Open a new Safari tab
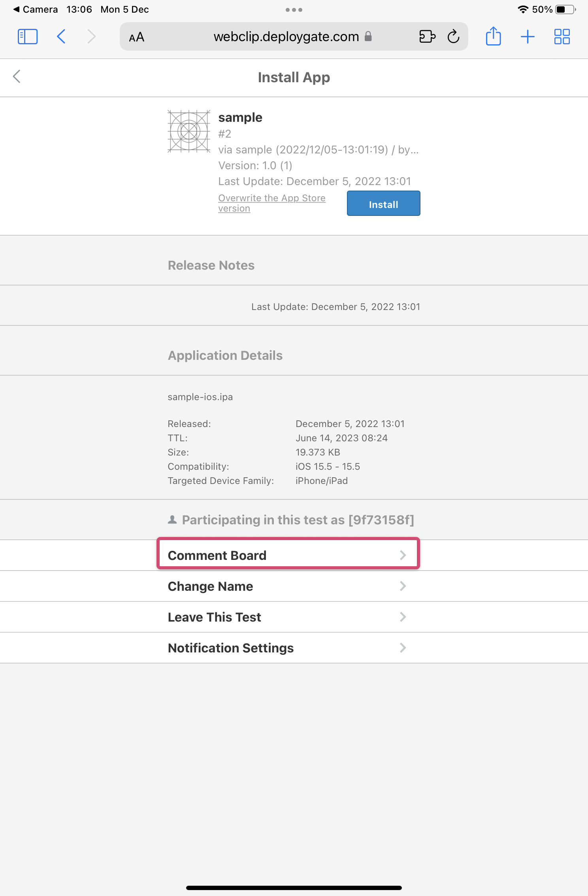 528,37
